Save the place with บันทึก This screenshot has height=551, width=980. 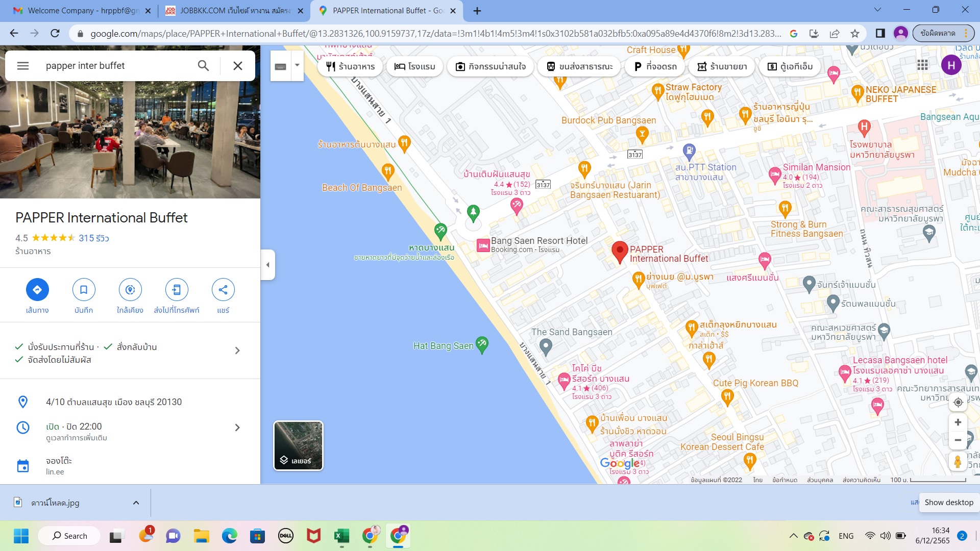(84, 296)
